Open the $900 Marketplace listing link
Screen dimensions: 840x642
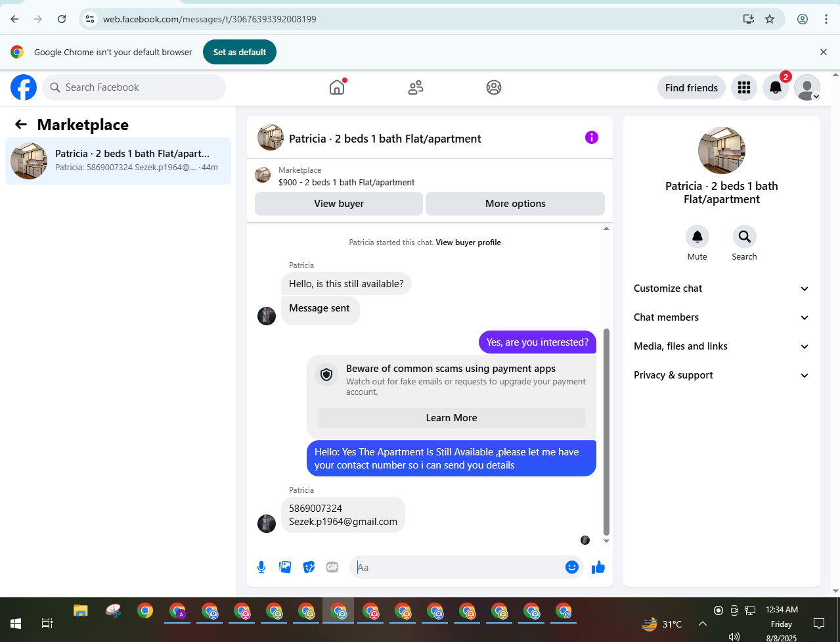pos(347,182)
